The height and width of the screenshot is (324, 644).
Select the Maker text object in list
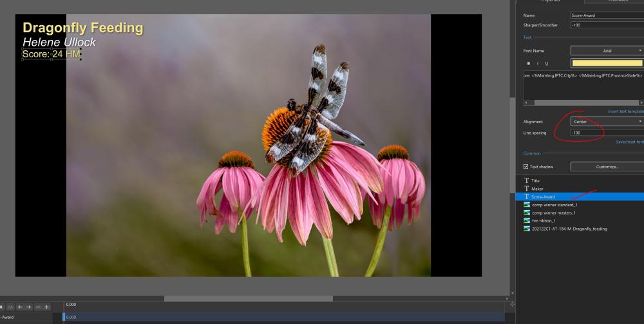[x=537, y=189]
